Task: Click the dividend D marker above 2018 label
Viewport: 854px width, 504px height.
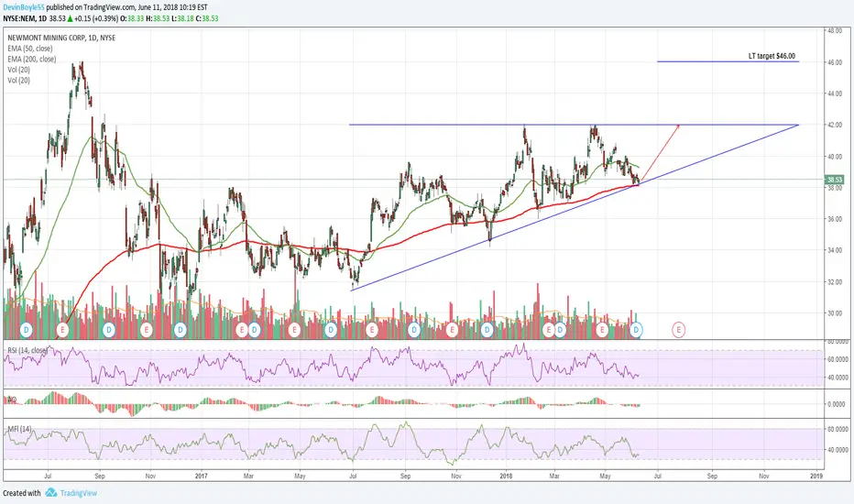Action: (x=487, y=329)
